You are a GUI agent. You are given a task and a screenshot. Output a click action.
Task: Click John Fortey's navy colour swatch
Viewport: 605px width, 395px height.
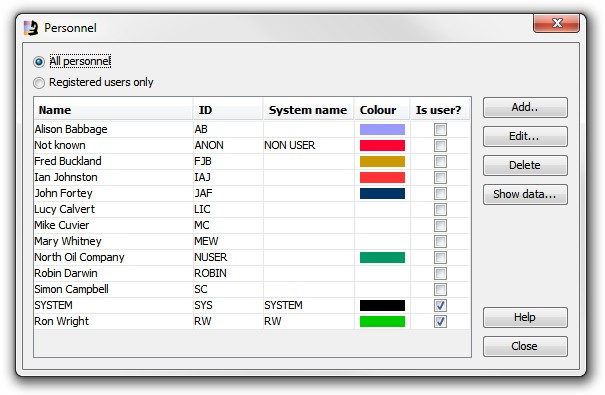[382, 193]
